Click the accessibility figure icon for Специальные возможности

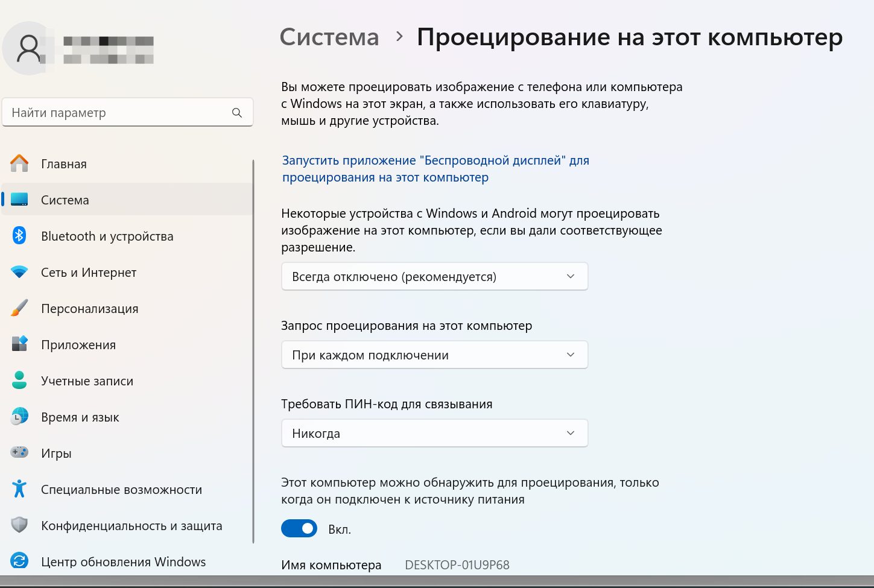click(19, 489)
